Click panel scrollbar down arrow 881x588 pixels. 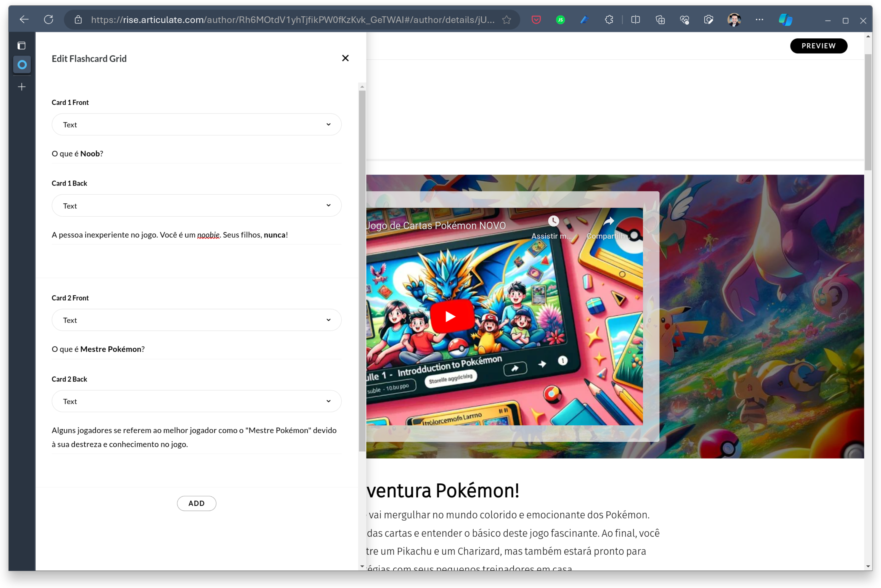point(362,566)
